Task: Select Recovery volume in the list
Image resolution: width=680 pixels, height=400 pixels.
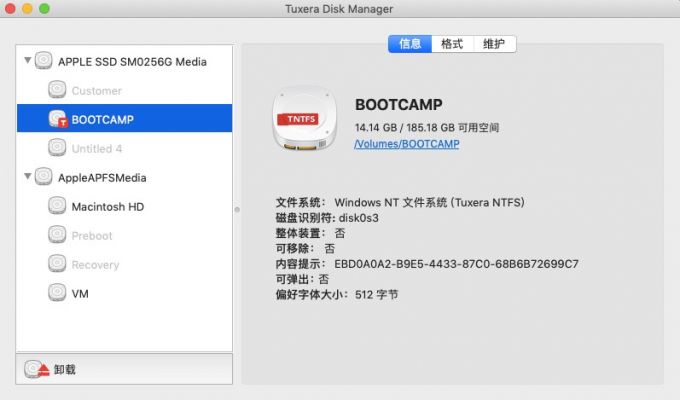Action: [x=95, y=265]
